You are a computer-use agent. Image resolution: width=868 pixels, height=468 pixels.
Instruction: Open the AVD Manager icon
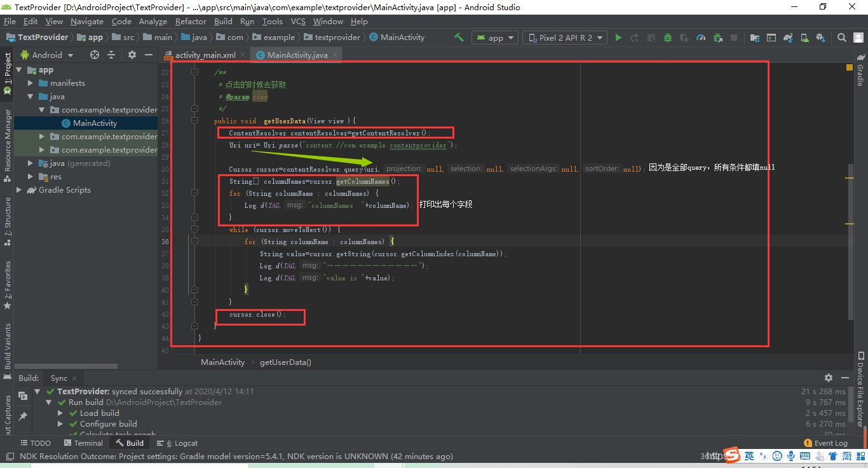(804, 38)
